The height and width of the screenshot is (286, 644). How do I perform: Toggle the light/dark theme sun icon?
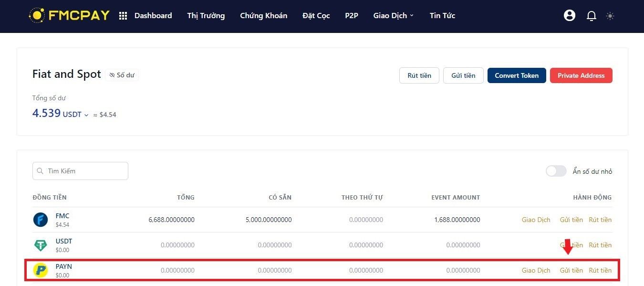point(610,16)
